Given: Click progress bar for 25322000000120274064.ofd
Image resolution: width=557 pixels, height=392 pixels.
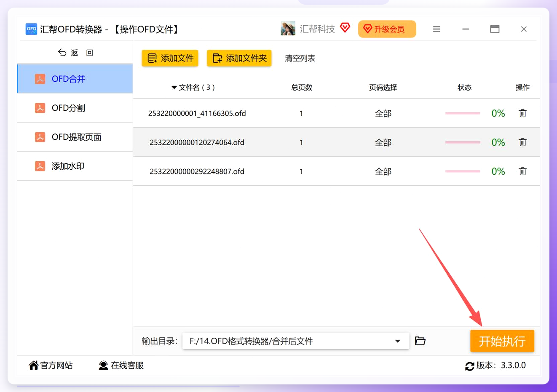Looking at the screenshot, I should point(463,142).
